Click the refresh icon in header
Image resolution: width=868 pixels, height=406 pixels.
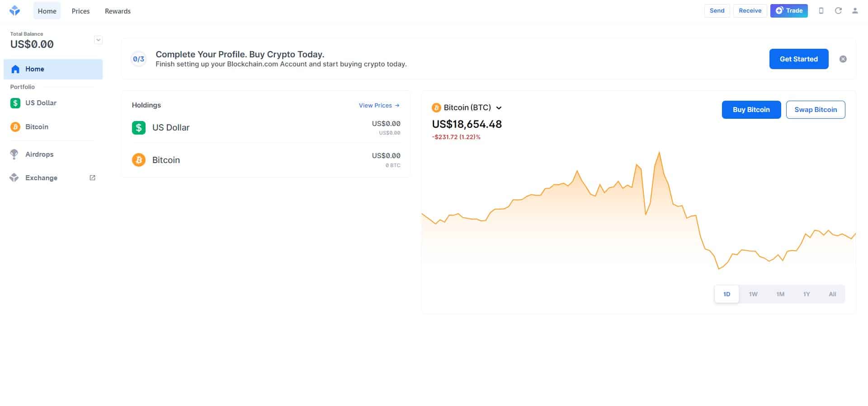tap(838, 11)
